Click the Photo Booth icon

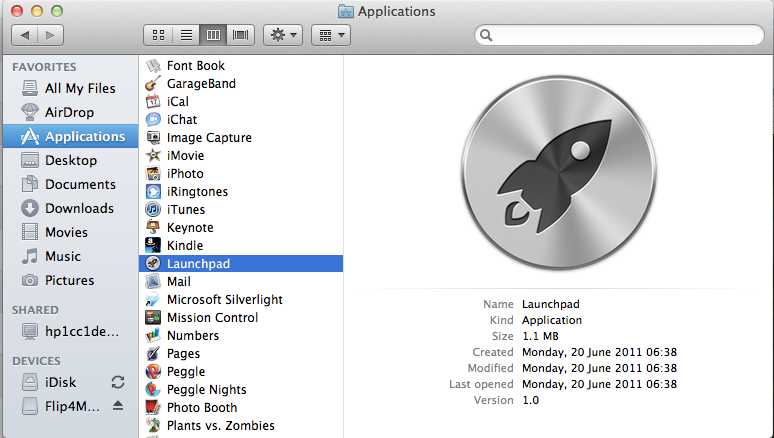(154, 407)
